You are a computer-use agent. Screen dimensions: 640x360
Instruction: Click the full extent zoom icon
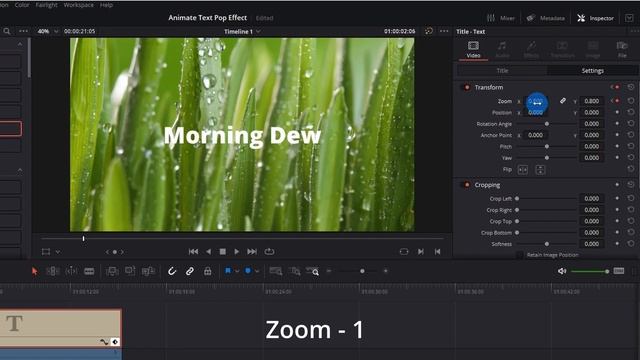tap(276, 271)
